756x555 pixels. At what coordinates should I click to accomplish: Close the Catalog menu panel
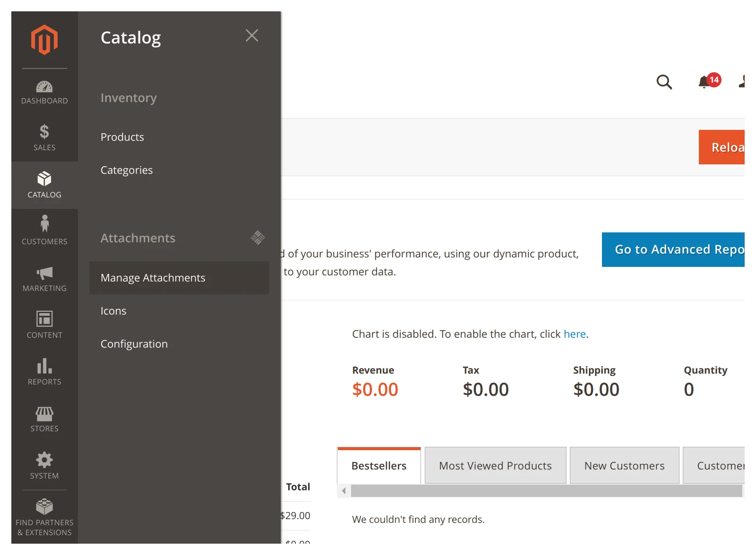(x=252, y=35)
